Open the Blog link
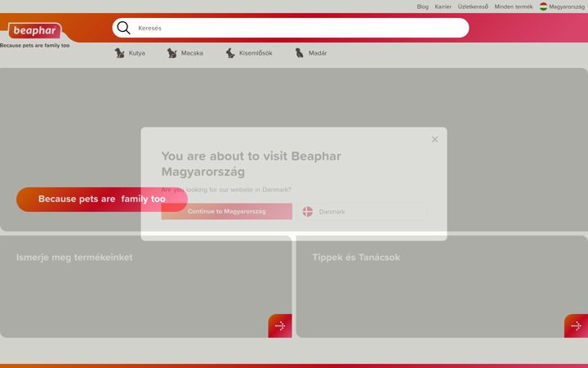This screenshot has width=588, height=368. (422, 7)
